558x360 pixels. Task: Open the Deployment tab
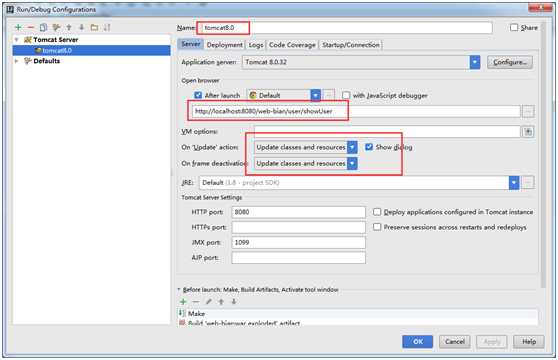pyautogui.click(x=225, y=45)
